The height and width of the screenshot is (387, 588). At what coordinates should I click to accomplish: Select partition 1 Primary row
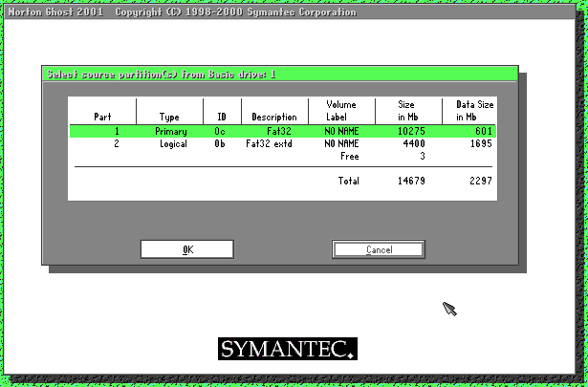[283, 131]
